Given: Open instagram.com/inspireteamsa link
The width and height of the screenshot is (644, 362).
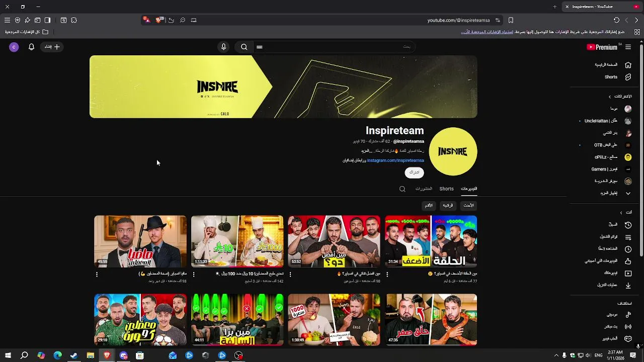Looking at the screenshot, I should click(x=395, y=160).
